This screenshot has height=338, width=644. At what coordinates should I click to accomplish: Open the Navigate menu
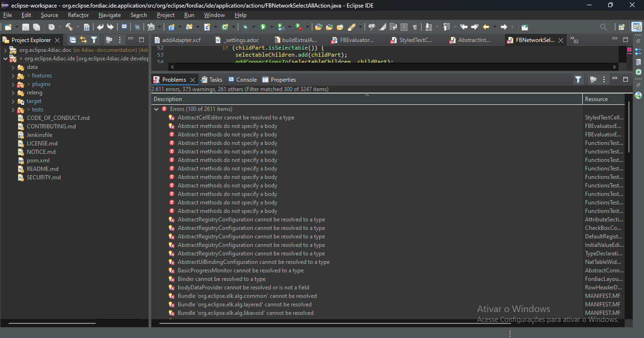(109, 15)
